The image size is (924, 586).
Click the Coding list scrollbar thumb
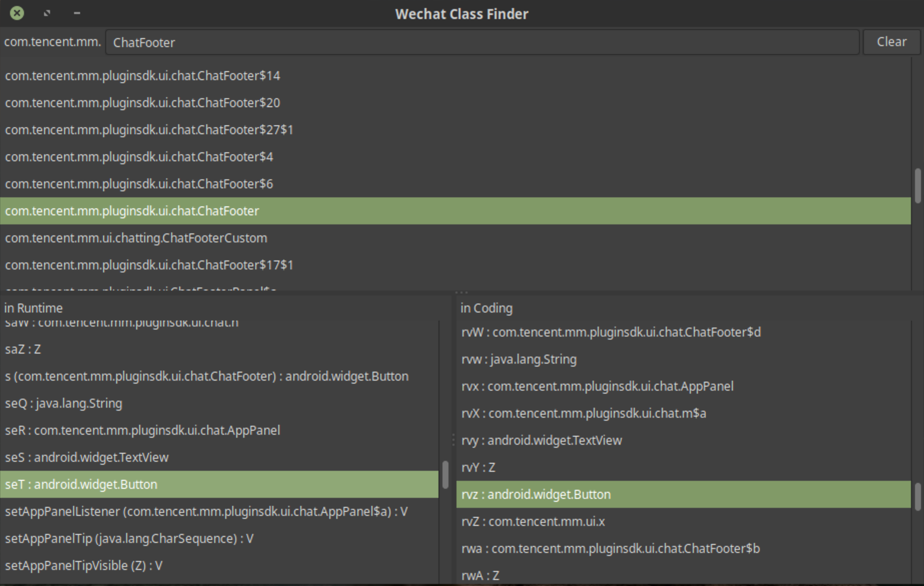pos(917,496)
